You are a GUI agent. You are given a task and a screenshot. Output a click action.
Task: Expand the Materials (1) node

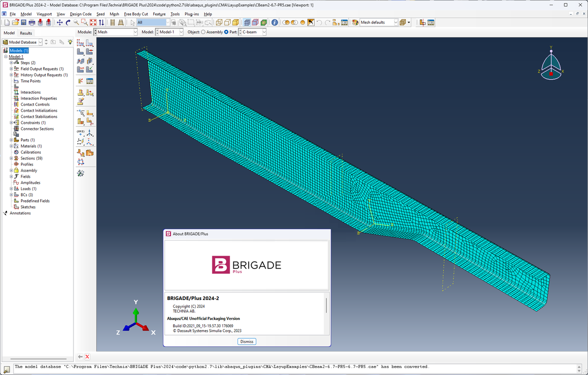(11, 146)
